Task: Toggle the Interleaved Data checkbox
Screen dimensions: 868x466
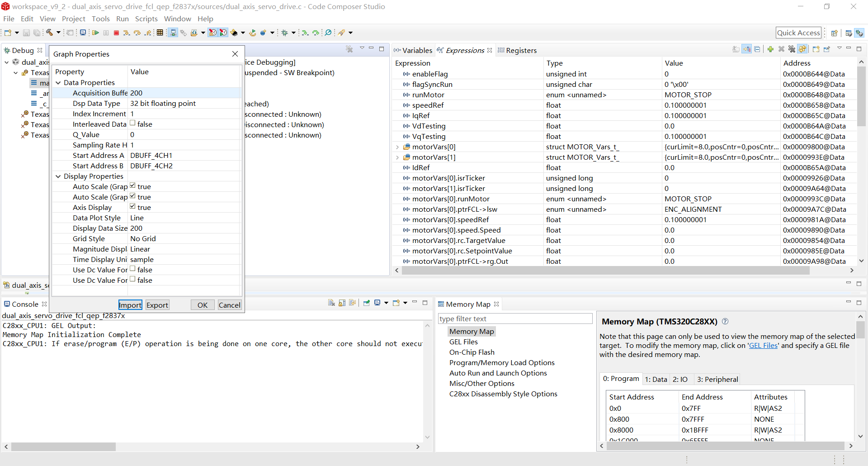Action: (132, 123)
